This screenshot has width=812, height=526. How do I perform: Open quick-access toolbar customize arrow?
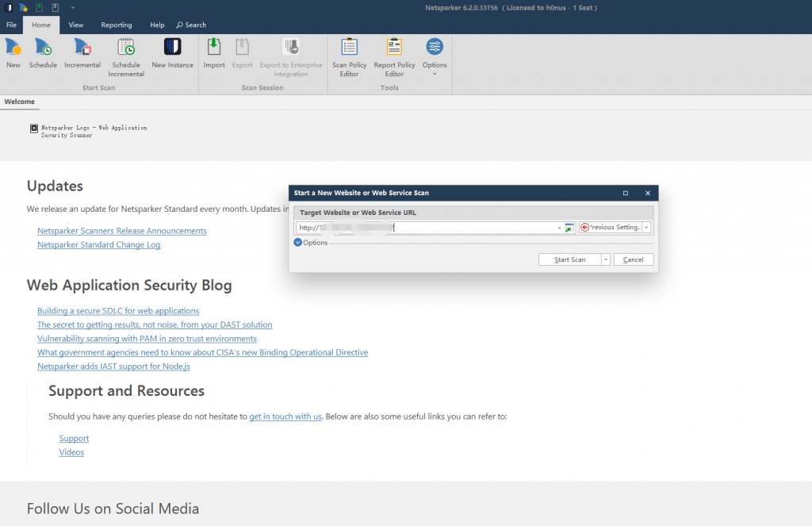[x=72, y=8]
